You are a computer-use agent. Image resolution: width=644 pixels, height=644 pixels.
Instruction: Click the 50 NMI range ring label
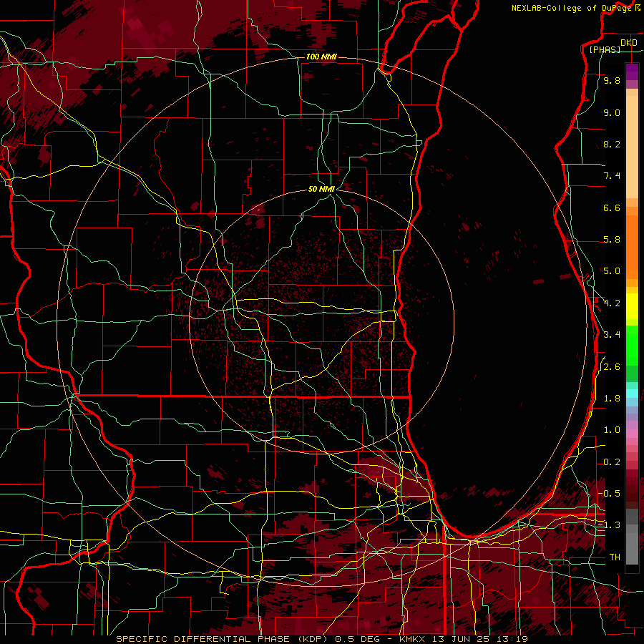321,189
